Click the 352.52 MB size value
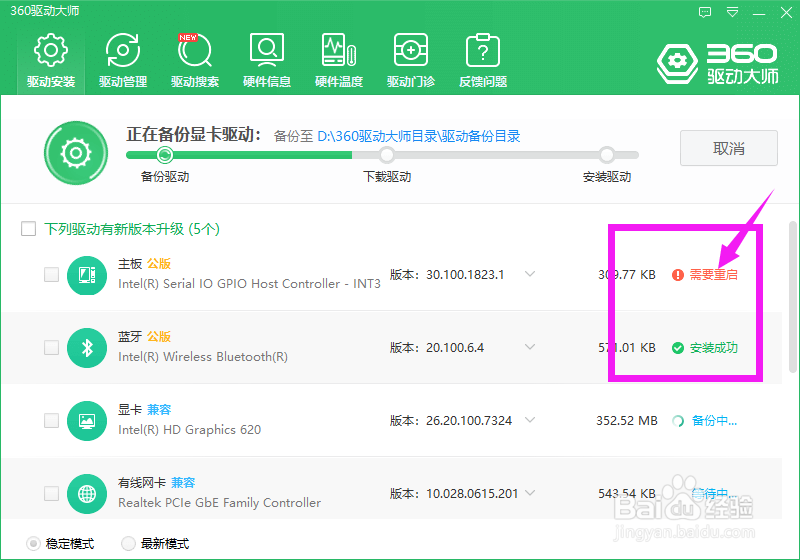Viewport: 800px width, 560px height. click(627, 421)
